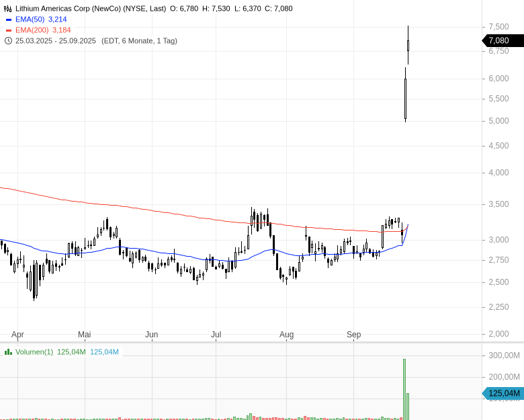Image resolution: width=524 pixels, height=420 pixels.
Task: Click the O: 6,780 open value
Action: [184, 9]
